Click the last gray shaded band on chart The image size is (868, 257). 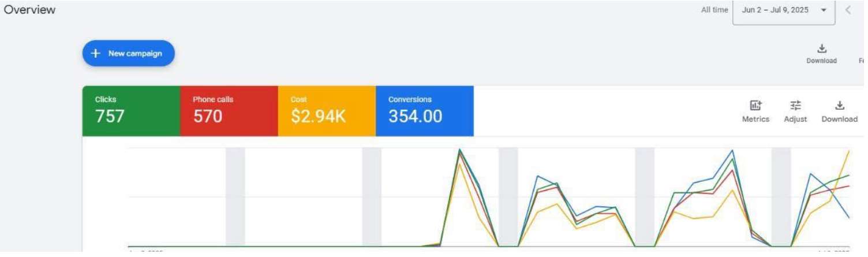click(781, 196)
